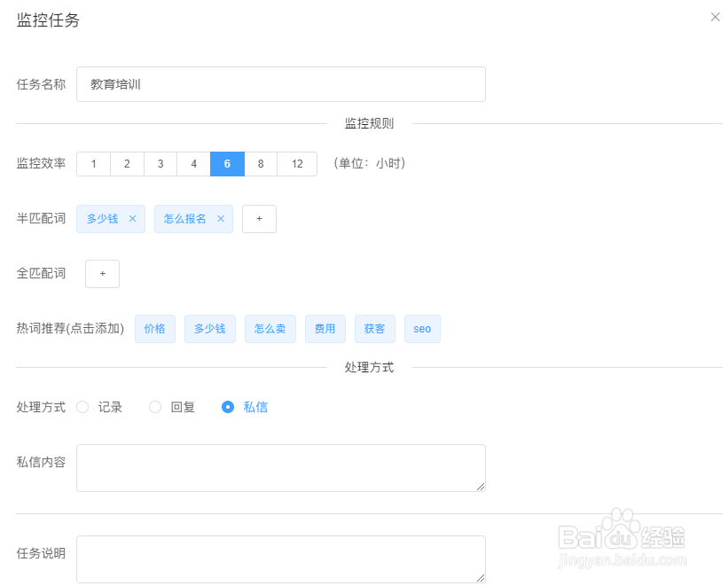Select the 6 hour monitoring interval

click(227, 164)
